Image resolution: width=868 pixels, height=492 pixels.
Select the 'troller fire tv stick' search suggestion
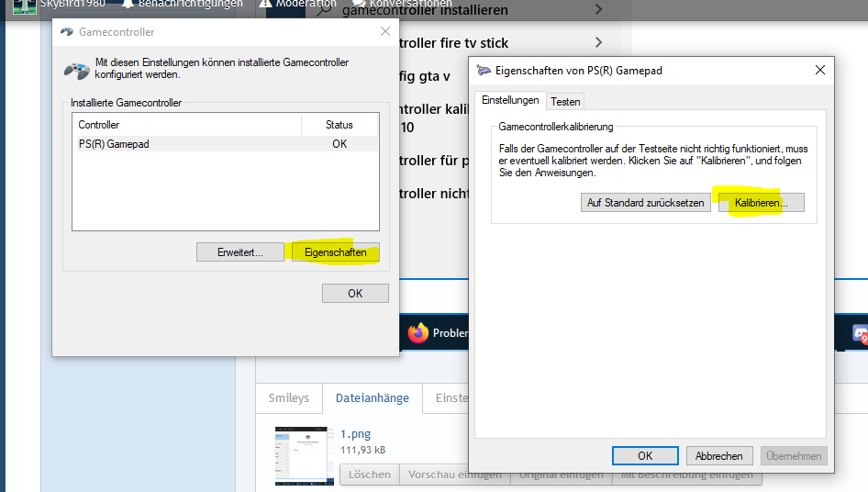453,42
